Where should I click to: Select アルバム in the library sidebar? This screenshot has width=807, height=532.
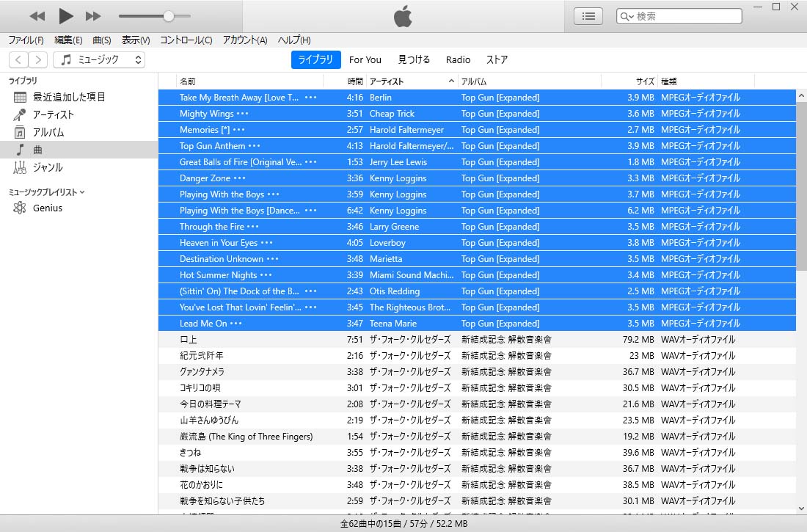48,132
